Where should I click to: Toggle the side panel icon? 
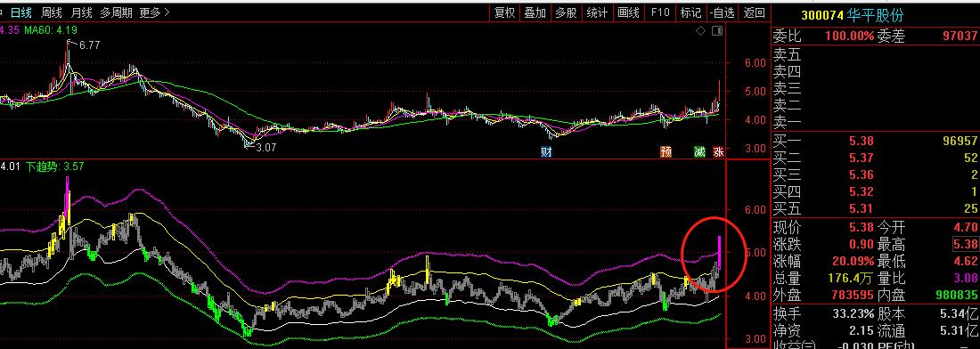coord(717,30)
